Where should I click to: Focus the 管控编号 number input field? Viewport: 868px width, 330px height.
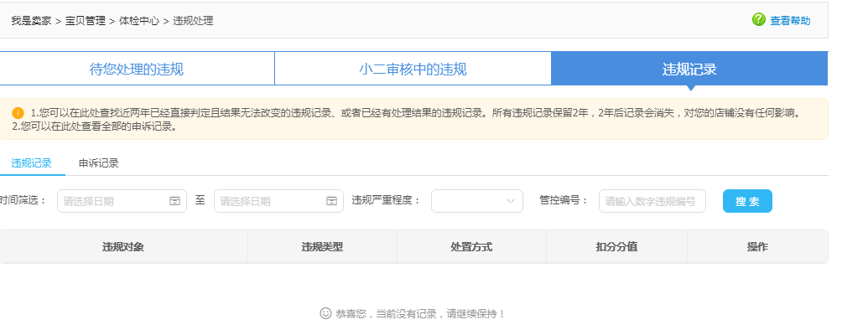[x=652, y=201]
